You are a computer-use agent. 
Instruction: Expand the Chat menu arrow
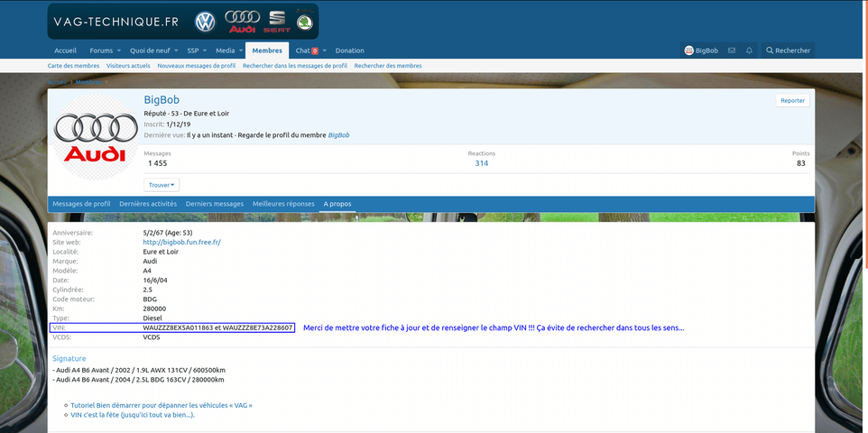(325, 51)
